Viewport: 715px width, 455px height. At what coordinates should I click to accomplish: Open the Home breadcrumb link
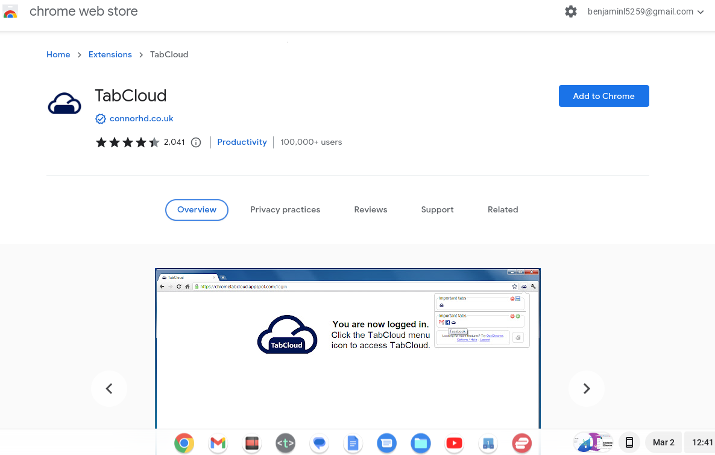58,54
